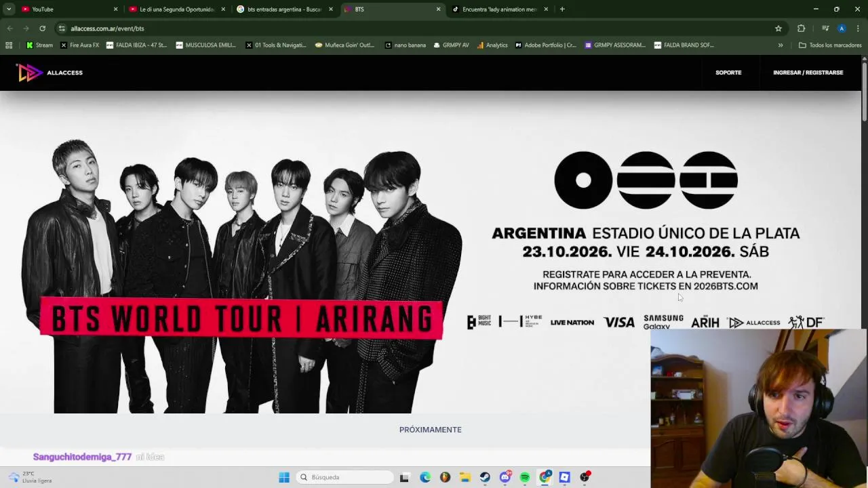Open File Explorer from the taskbar
The image size is (868, 488).
(465, 477)
